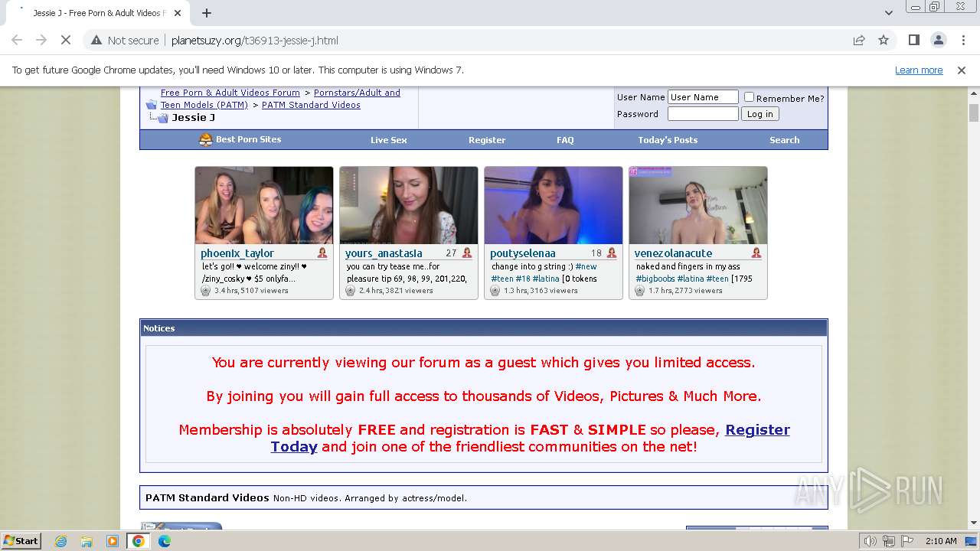Open a new browser tab
This screenshot has width=980, height=551.
pyautogui.click(x=207, y=13)
